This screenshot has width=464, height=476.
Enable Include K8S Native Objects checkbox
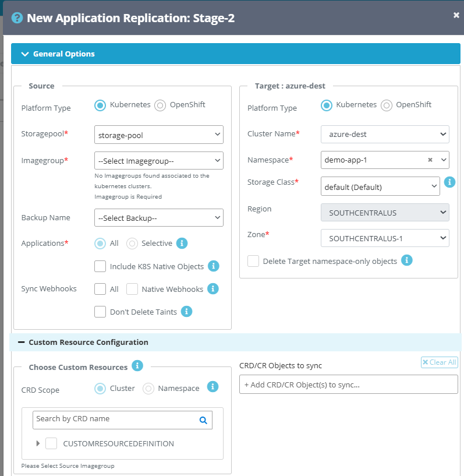coord(100,266)
